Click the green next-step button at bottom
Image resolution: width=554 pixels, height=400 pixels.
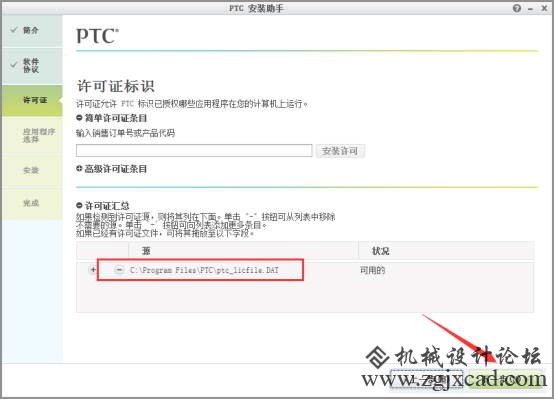point(506,380)
